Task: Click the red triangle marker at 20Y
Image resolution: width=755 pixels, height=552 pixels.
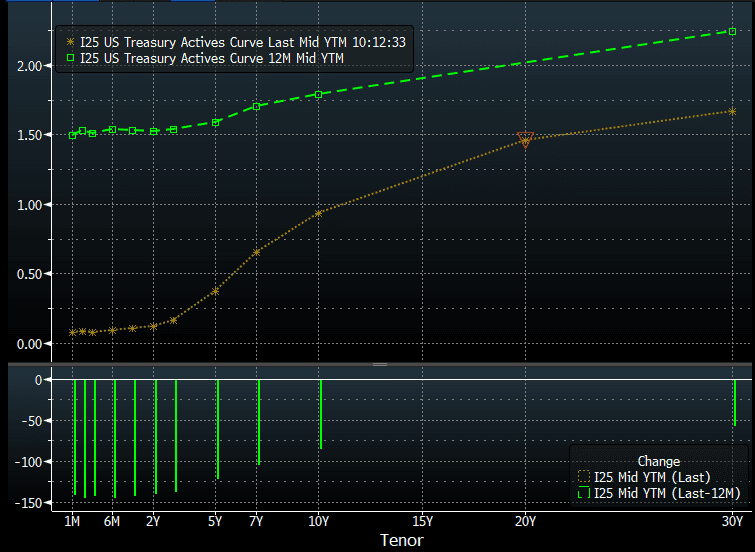Action: tap(525, 139)
